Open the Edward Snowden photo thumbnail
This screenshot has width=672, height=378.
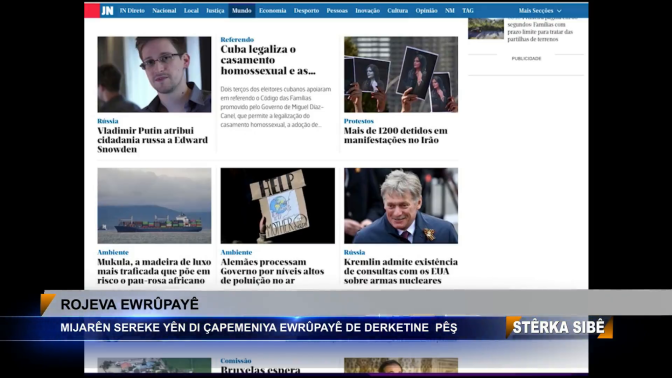coord(154,75)
